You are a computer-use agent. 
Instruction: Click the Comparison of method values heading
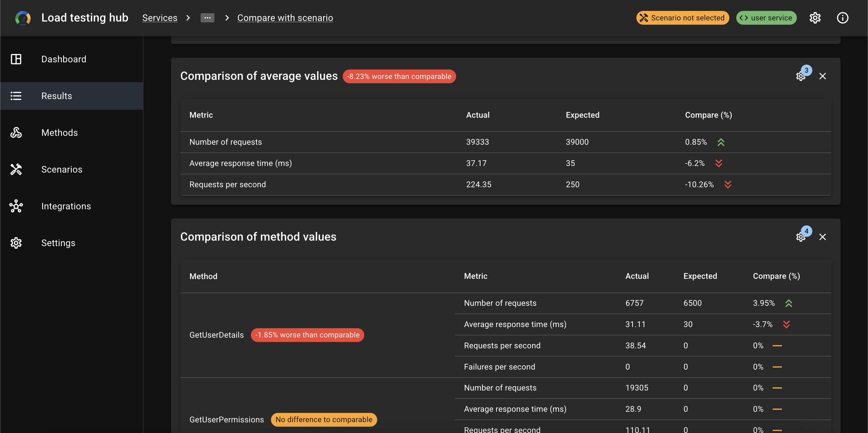point(258,237)
